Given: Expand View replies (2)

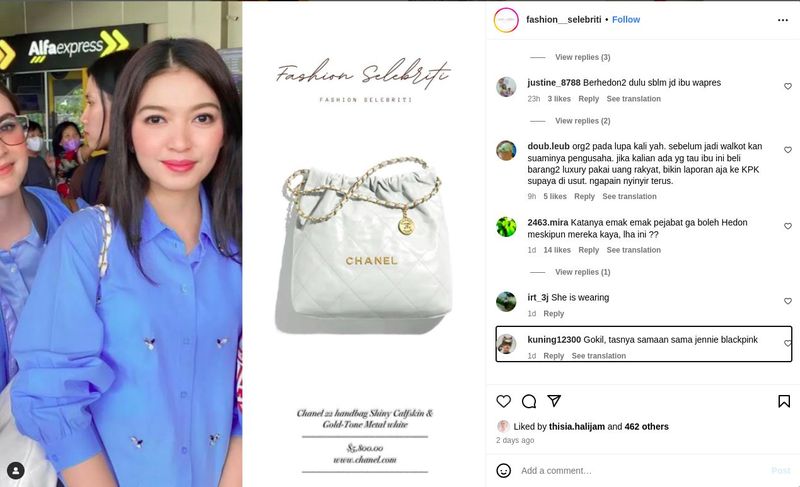Looking at the screenshot, I should pos(582,121).
